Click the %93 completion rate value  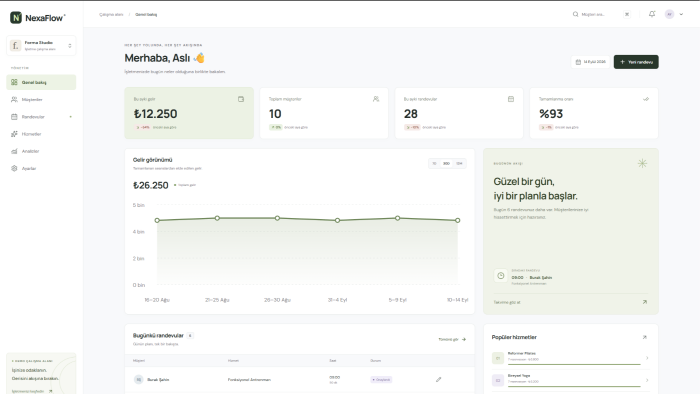tap(551, 114)
